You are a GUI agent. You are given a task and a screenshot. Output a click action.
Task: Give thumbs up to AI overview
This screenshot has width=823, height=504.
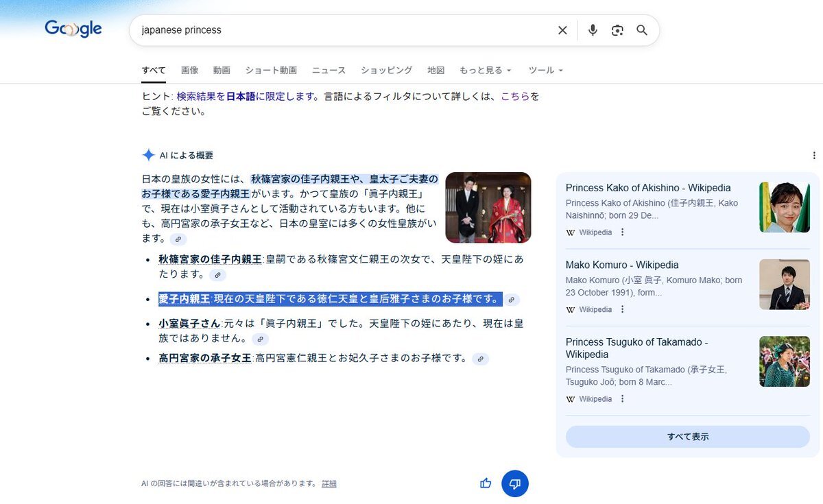[486, 483]
